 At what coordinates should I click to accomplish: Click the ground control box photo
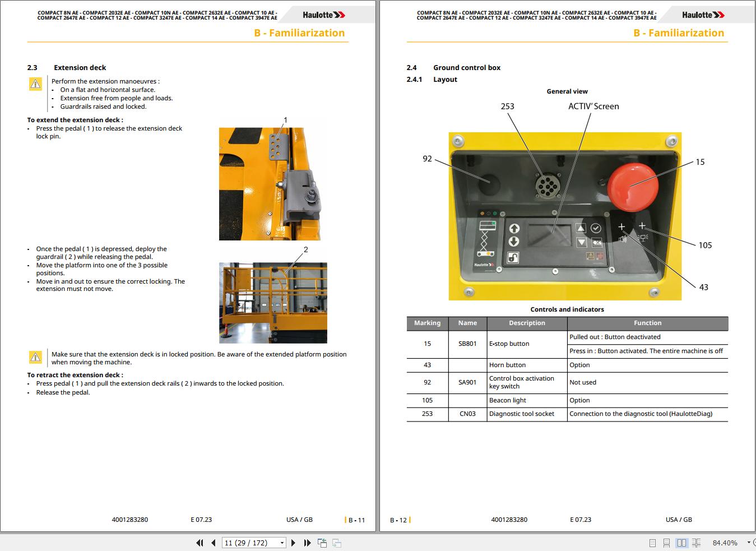click(x=565, y=215)
